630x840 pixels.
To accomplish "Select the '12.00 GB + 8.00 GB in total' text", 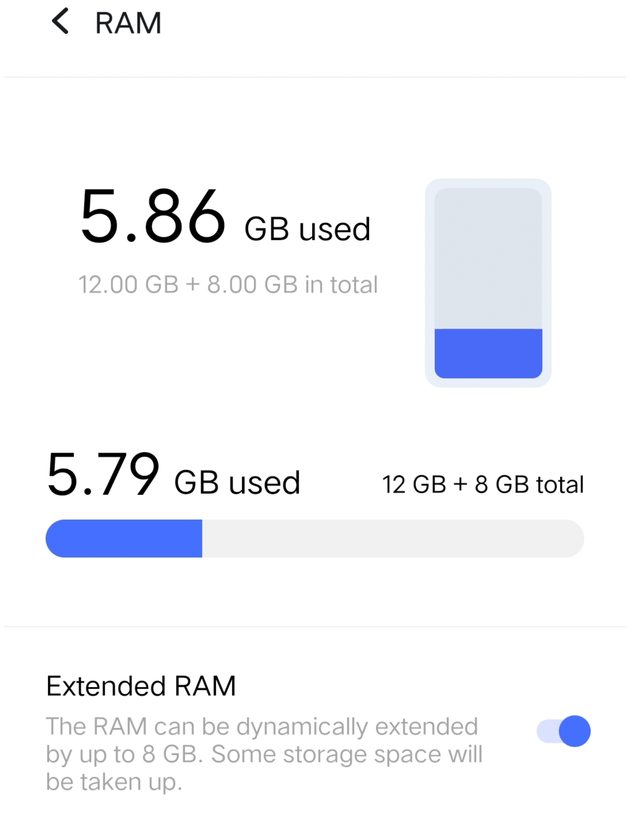I will 228,284.
